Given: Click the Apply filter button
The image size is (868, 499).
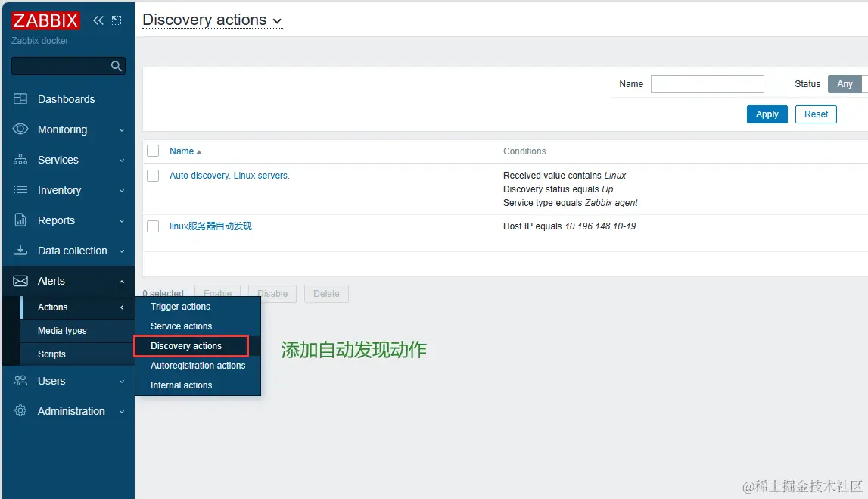Looking at the screenshot, I should tap(767, 114).
